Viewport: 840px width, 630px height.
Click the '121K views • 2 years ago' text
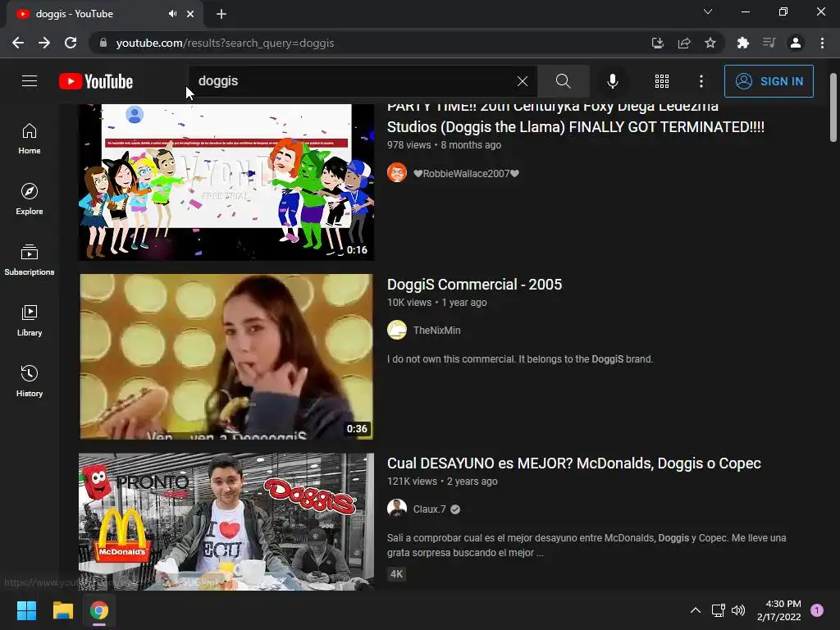(x=442, y=482)
